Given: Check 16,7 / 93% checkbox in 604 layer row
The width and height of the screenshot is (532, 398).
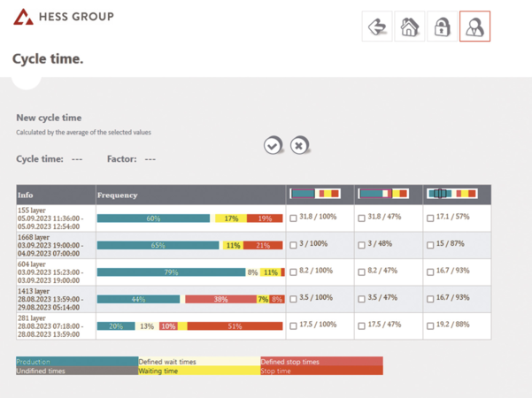Looking at the screenshot, I should click(x=430, y=272).
